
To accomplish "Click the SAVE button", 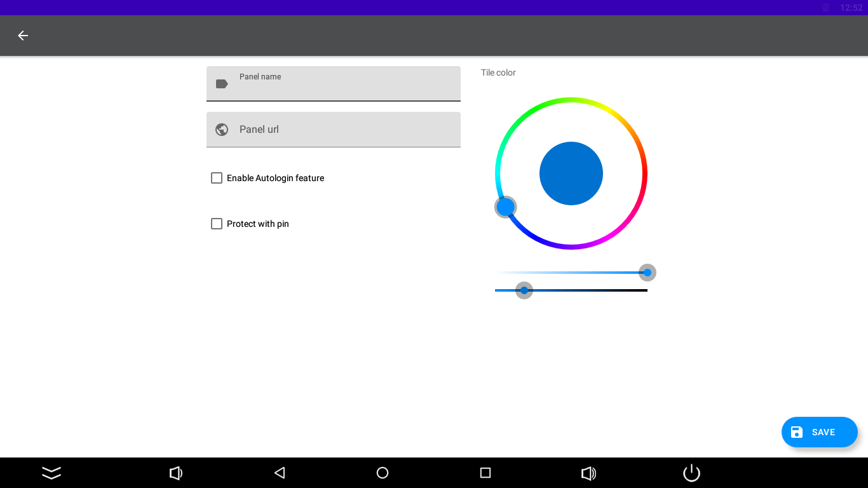I will pos(820,432).
